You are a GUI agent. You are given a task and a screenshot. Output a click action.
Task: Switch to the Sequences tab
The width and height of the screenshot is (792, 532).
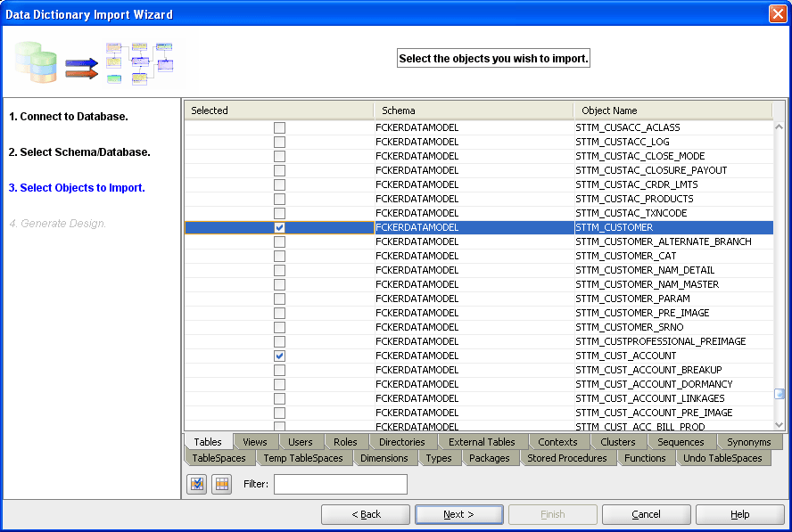click(x=681, y=442)
